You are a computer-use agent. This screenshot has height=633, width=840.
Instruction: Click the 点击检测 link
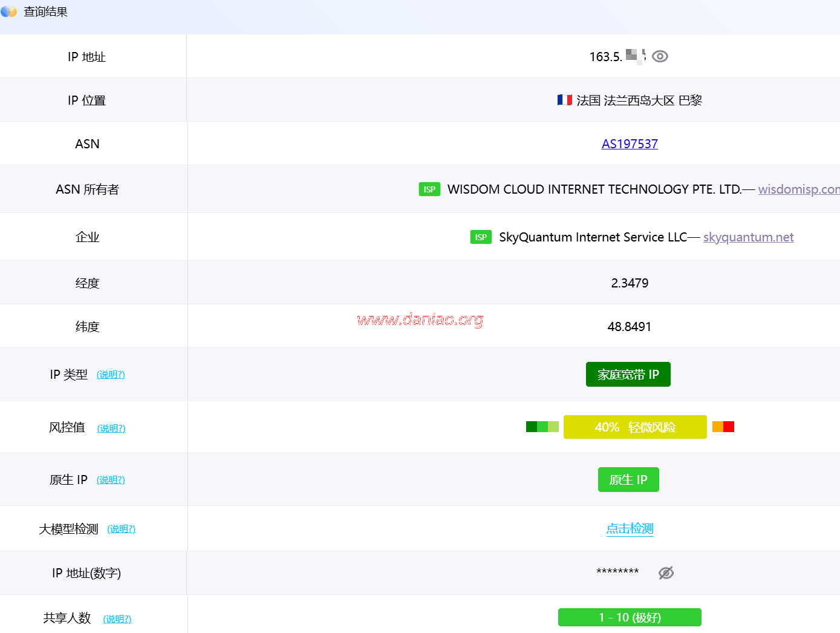pyautogui.click(x=630, y=529)
